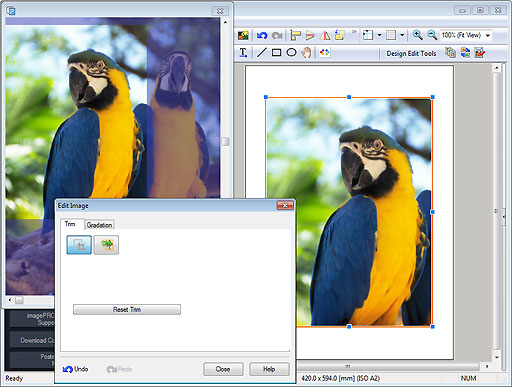This screenshot has height=387, width=512.
Task: Click the vertical scrollbar thumb in preview window
Action: [225, 141]
